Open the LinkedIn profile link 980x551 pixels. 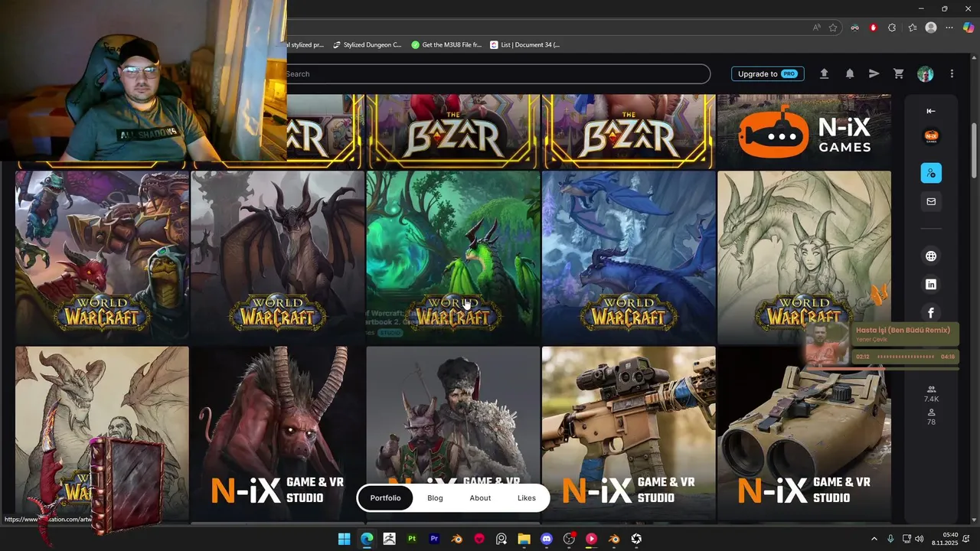(931, 285)
